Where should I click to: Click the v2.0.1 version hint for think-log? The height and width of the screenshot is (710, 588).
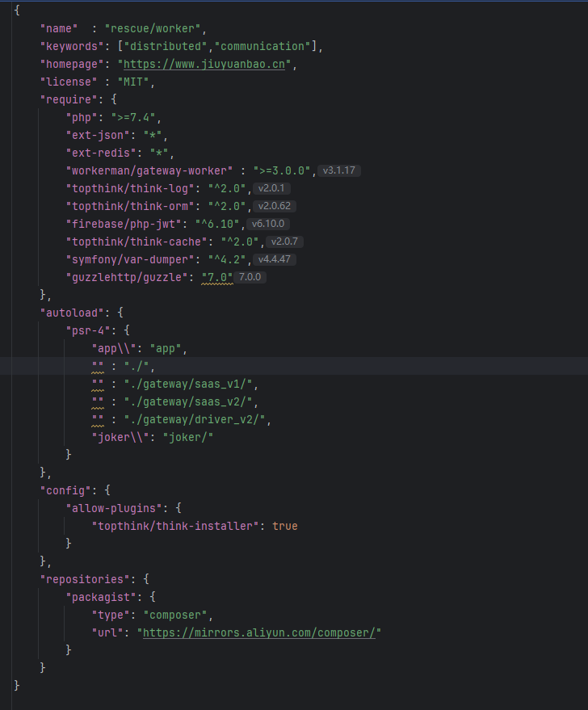[271, 188]
